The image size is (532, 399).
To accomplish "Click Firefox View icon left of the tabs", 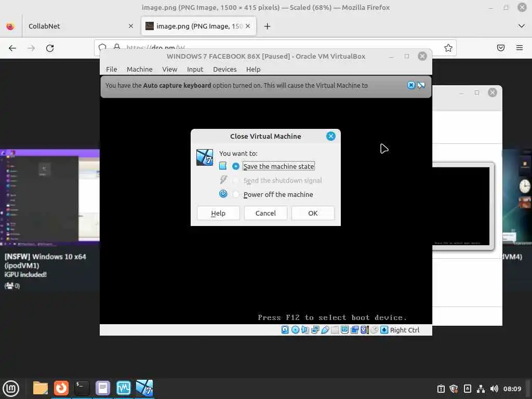I will pos(10,26).
